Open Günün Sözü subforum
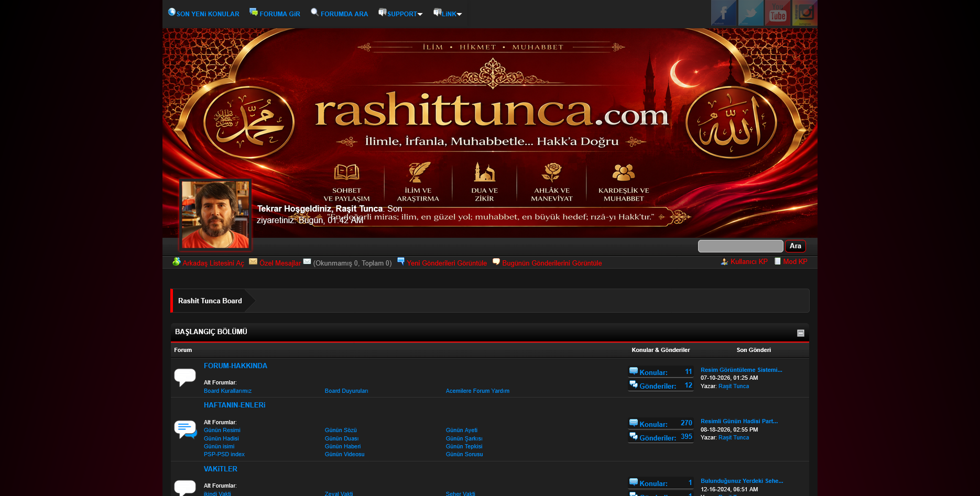The image size is (980, 496). [341, 431]
